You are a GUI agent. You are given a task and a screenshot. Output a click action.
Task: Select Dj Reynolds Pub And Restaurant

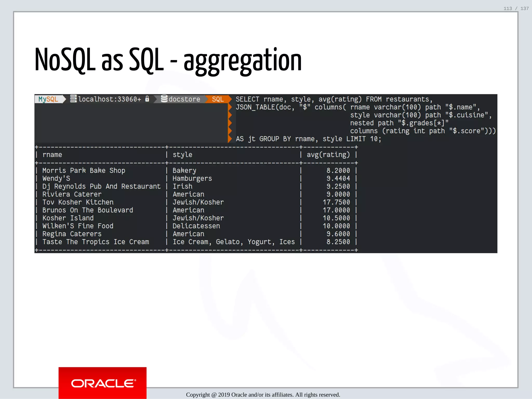point(102,187)
